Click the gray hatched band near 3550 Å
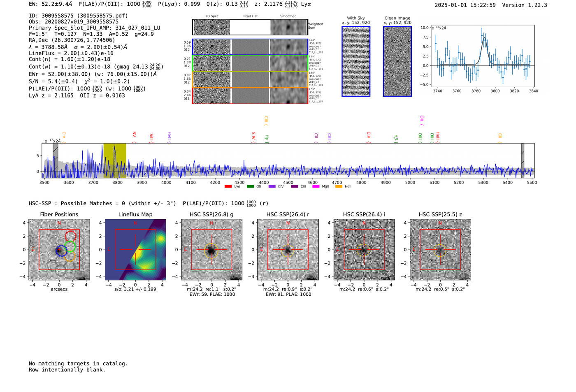Screen dimensions: 576x392 56,161
